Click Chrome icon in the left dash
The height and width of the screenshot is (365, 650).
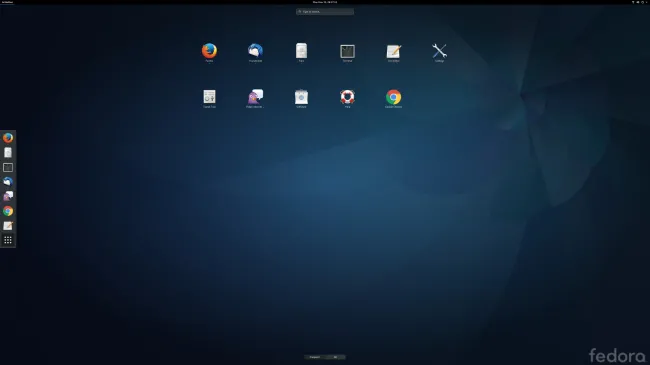[8, 211]
